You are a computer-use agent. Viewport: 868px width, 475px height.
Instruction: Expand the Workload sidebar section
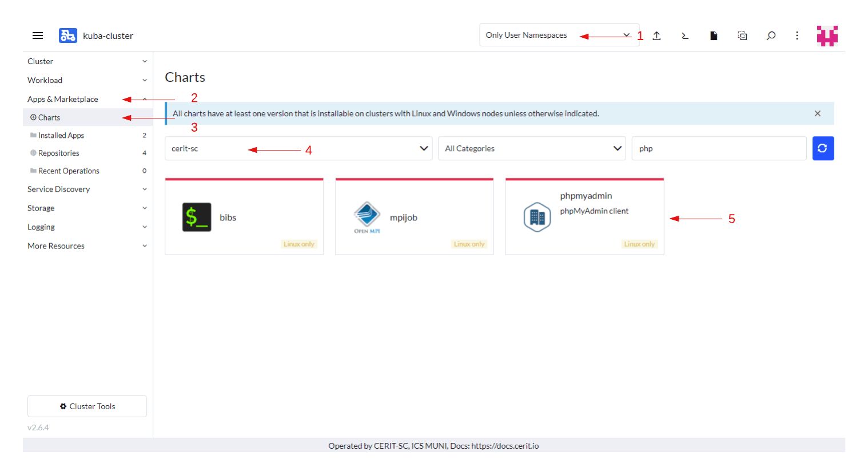click(x=87, y=80)
